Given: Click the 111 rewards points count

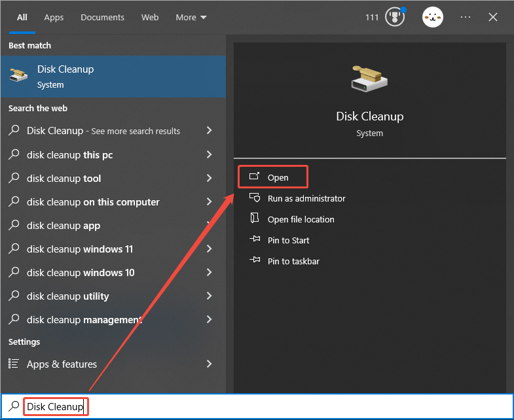Looking at the screenshot, I should click(x=372, y=18).
